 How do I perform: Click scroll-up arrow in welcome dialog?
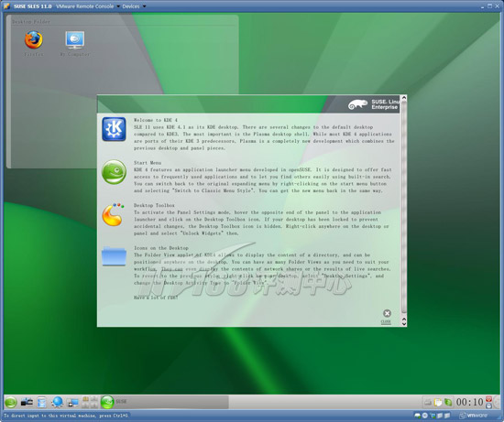[404, 98]
